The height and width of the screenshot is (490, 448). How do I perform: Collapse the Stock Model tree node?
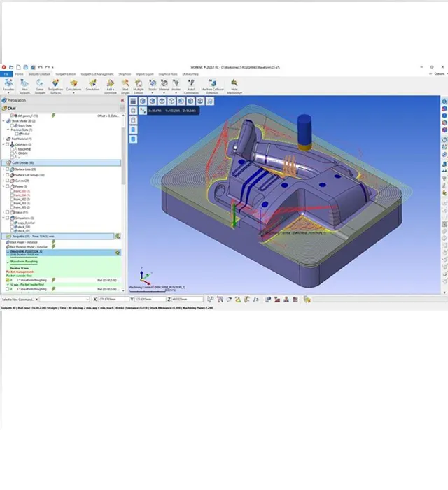[x=3, y=121]
